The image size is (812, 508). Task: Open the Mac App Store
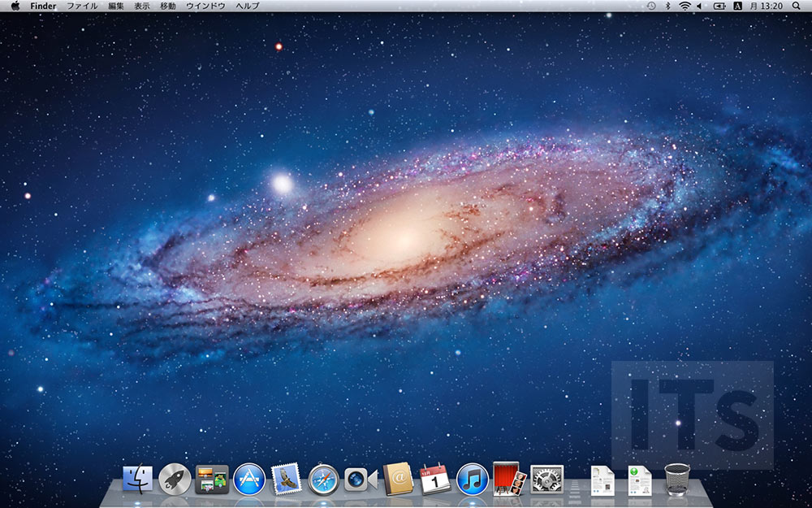249,480
